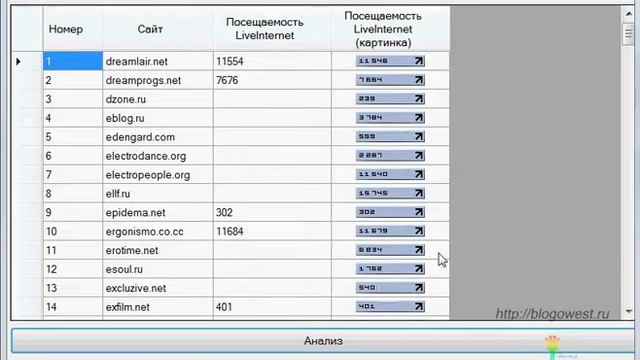Click row header of the esoul.ru row
640x360 pixels.
(27, 269)
